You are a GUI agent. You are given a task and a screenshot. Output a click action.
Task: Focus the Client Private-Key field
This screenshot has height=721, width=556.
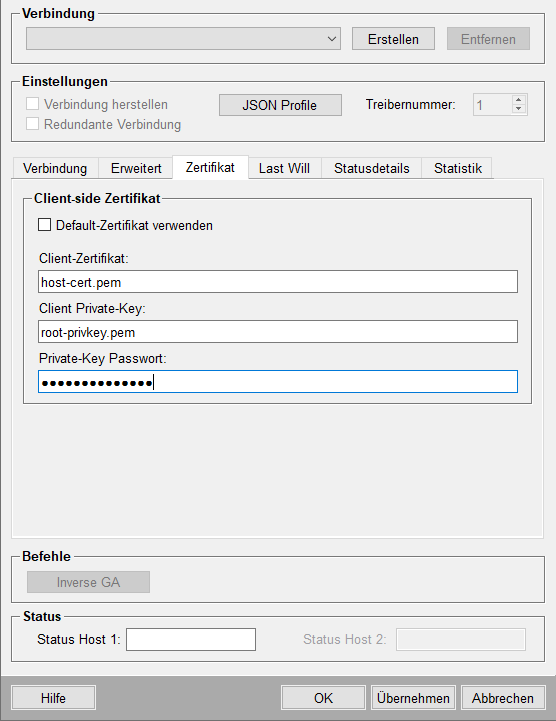coord(278,332)
